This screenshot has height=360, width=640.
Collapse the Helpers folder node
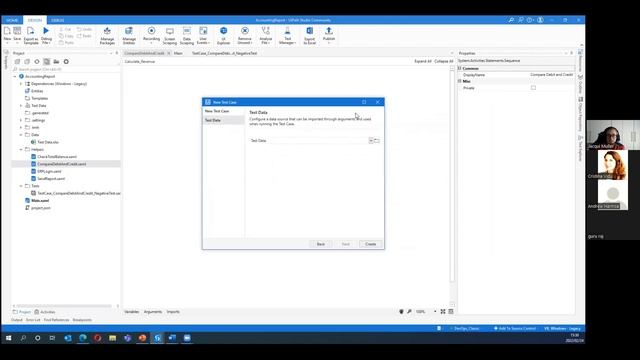(21, 149)
